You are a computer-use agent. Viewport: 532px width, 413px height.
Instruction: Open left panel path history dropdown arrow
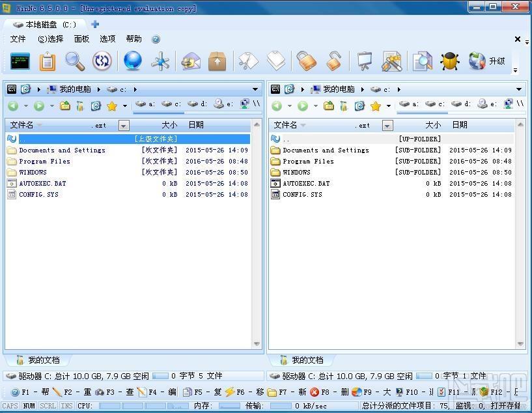pos(255,89)
